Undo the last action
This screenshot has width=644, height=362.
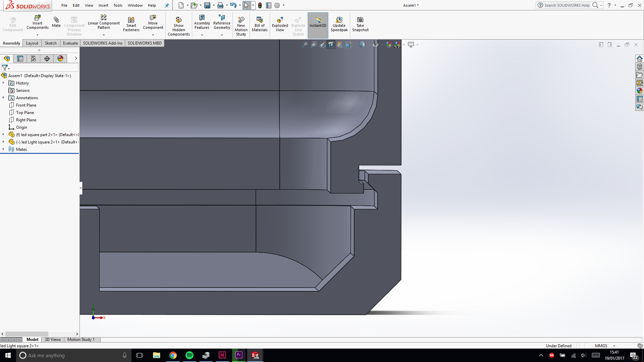(233, 5)
